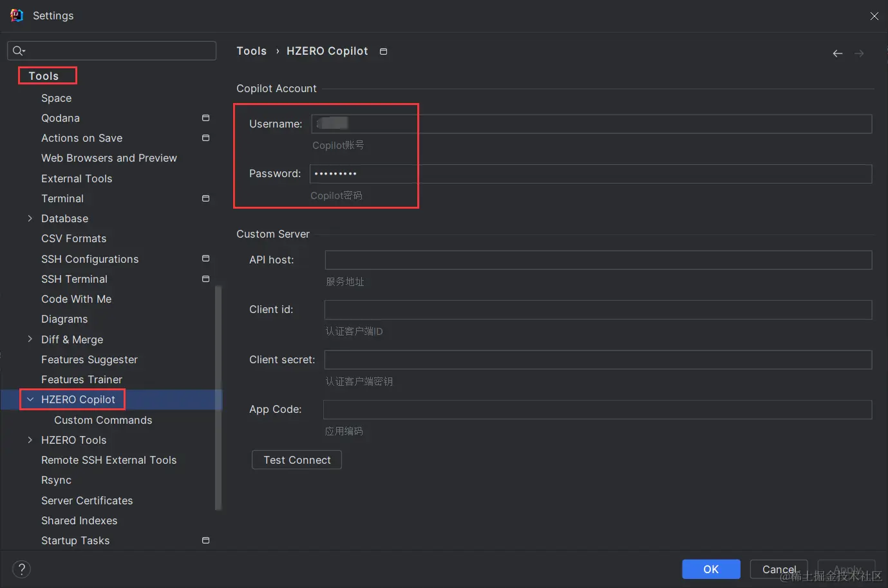Viewport: 888px width, 588px height.
Task: Open Qodana settings page
Action: click(x=61, y=118)
